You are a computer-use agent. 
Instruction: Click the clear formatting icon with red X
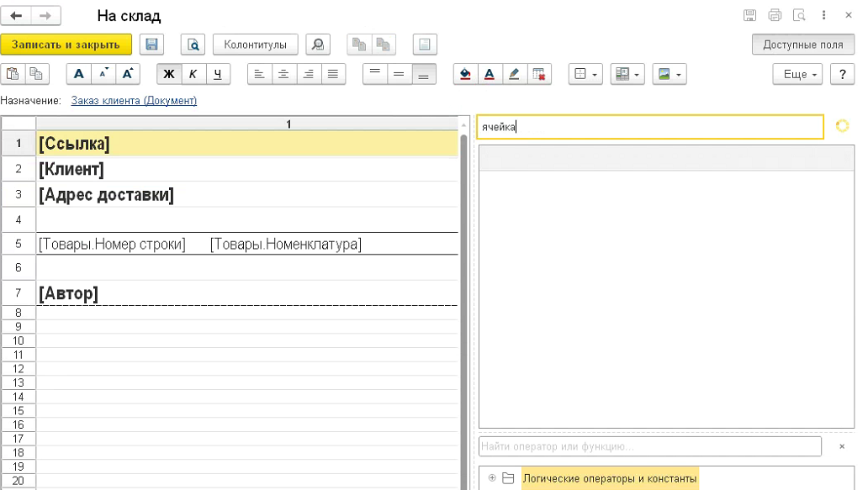click(x=538, y=74)
